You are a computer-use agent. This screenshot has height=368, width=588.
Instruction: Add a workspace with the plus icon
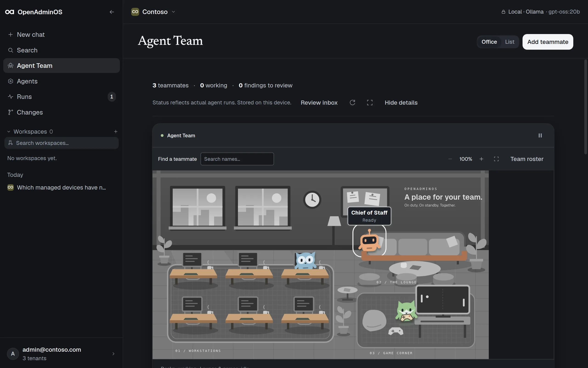coord(116,132)
